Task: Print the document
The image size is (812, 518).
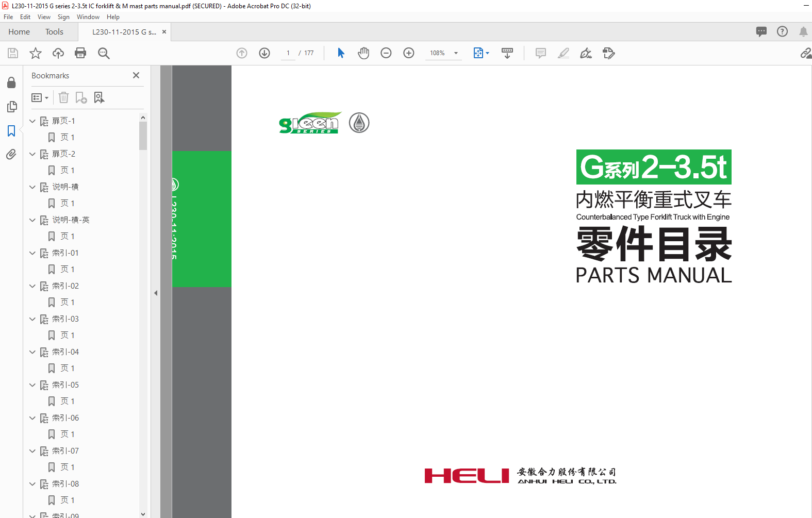Action: coord(80,53)
